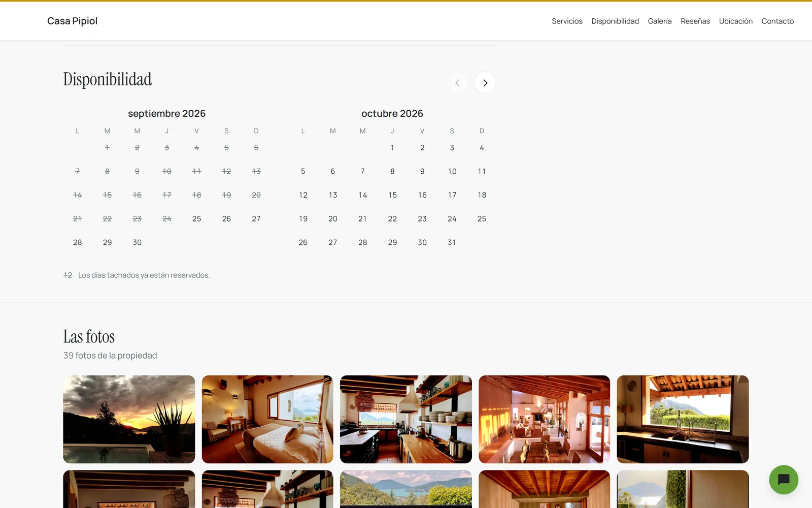This screenshot has height=508, width=812.
Task: Click the 'Los días tachados' legend text
Action: tap(144, 275)
